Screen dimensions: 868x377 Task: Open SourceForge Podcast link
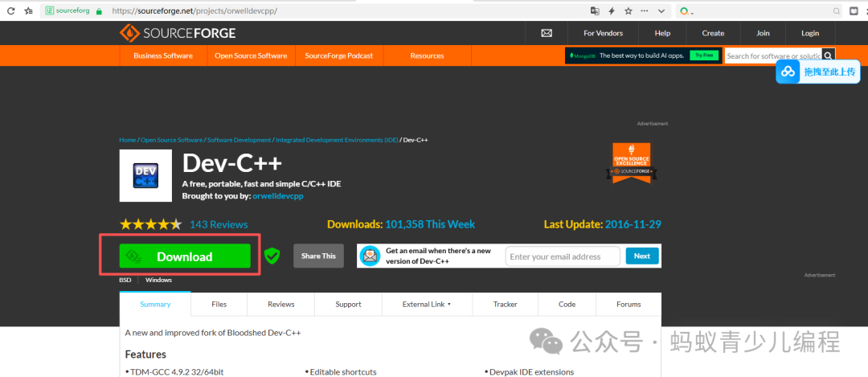pyautogui.click(x=339, y=56)
